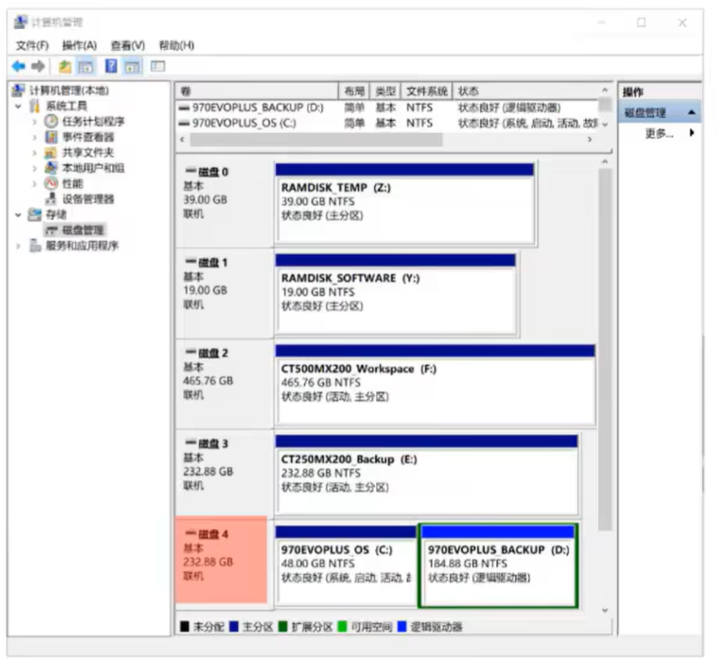Viewport: 716px width, 669px height.
Task: Click the 性能 monitor icon
Action: tap(51, 184)
